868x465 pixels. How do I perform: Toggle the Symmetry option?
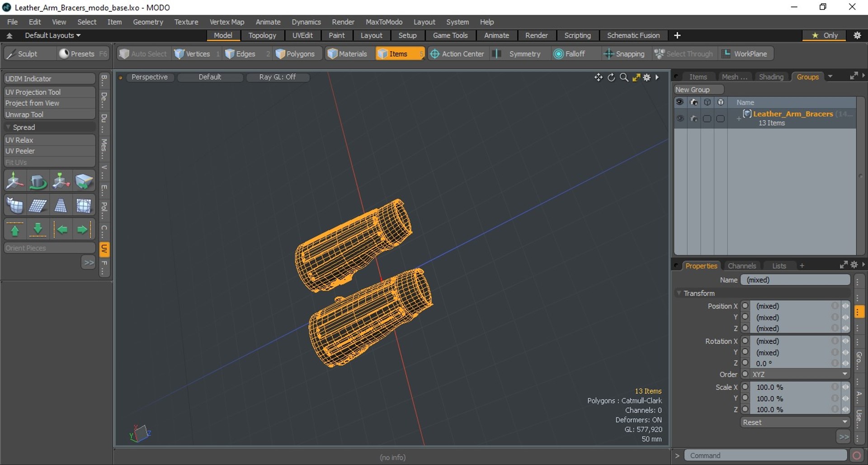(x=520, y=54)
